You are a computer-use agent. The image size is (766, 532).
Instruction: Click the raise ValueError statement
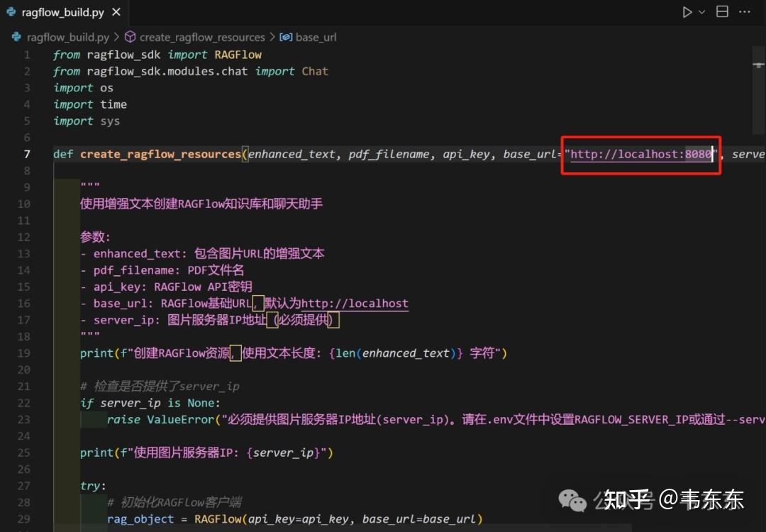[436, 420]
